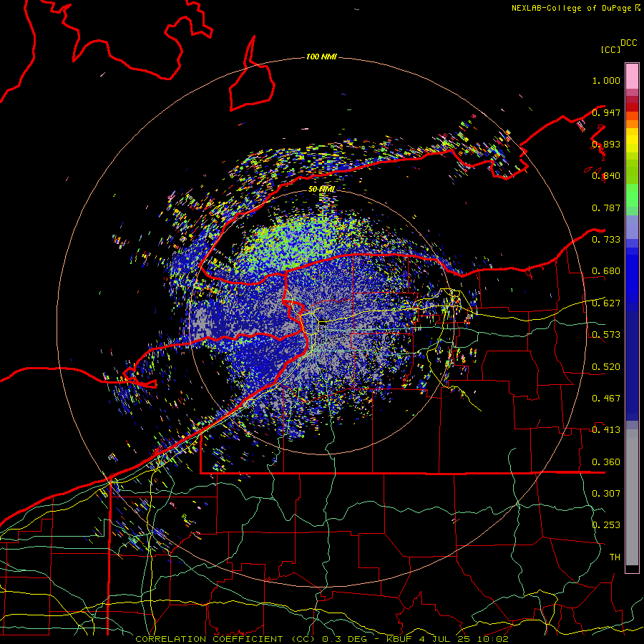This screenshot has width=644, height=644.
Task: Select the 0.947 legend value
Action: click(x=606, y=112)
